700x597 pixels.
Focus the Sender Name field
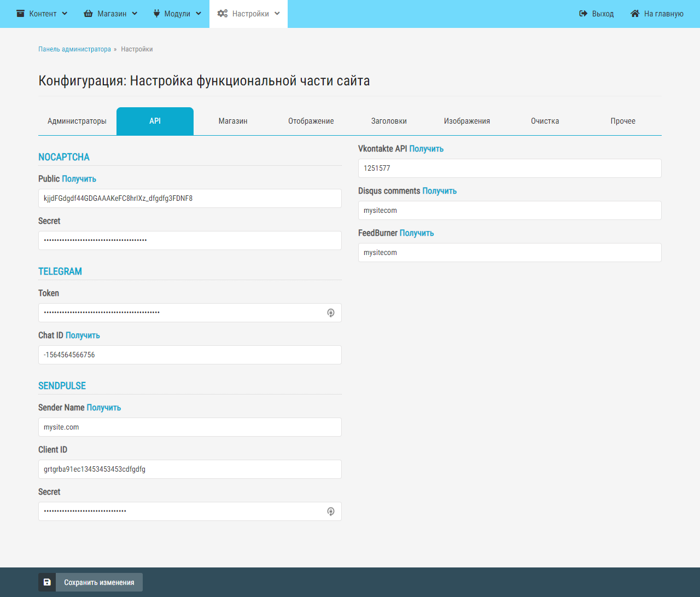tap(190, 427)
